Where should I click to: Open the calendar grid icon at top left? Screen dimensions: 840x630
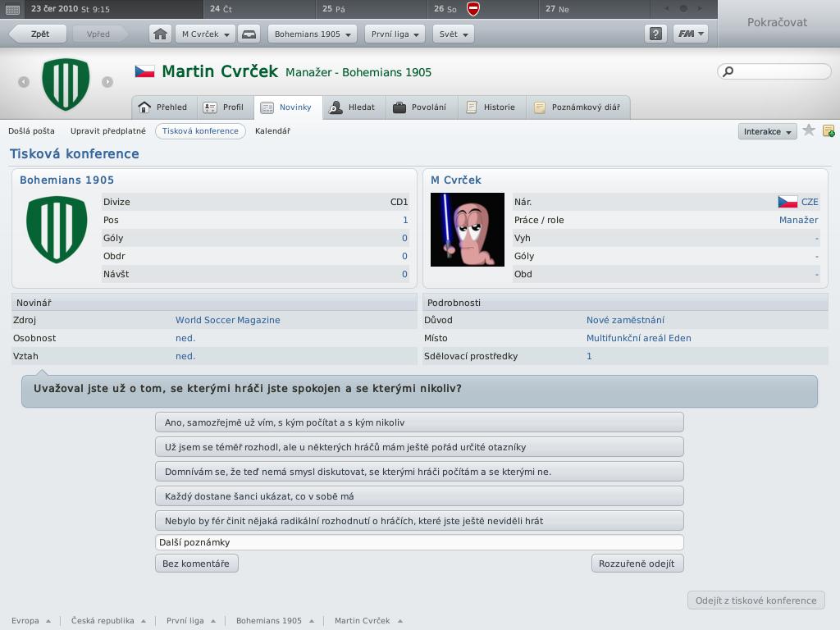tap(13, 9)
